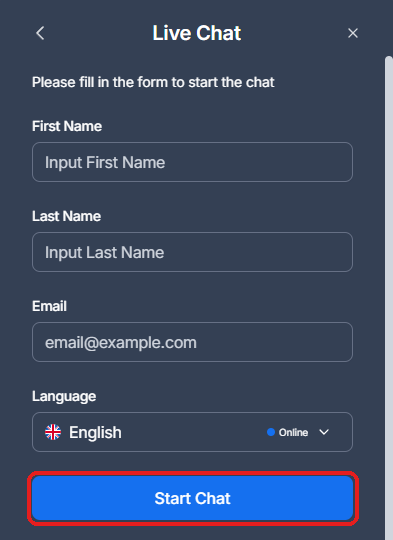
Task: Click the form instruction text
Action: 153,82
